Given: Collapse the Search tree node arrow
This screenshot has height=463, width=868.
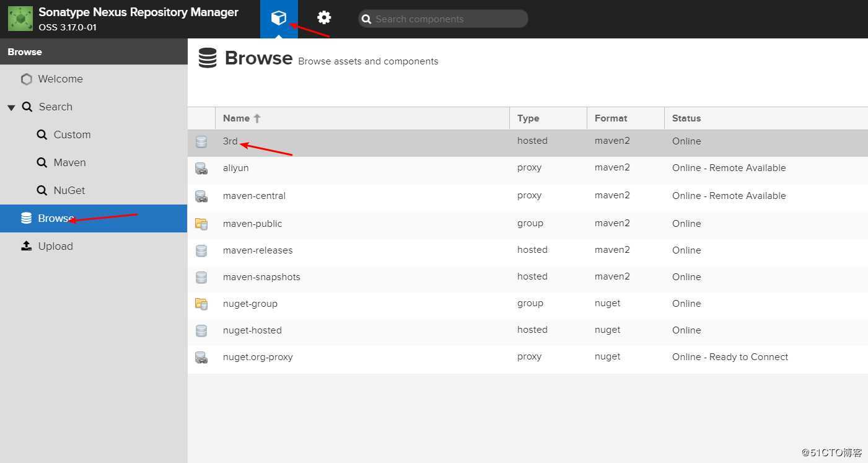Looking at the screenshot, I should click(11, 107).
